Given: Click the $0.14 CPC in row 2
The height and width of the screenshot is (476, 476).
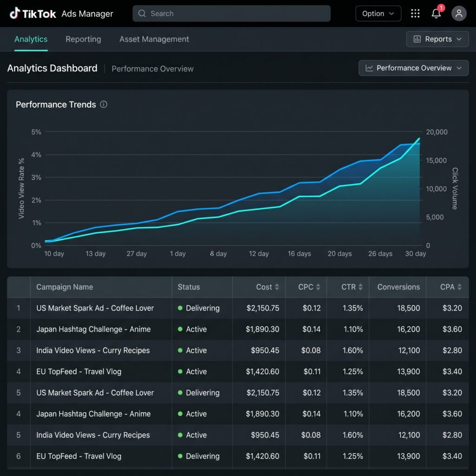Looking at the screenshot, I should point(311,330).
